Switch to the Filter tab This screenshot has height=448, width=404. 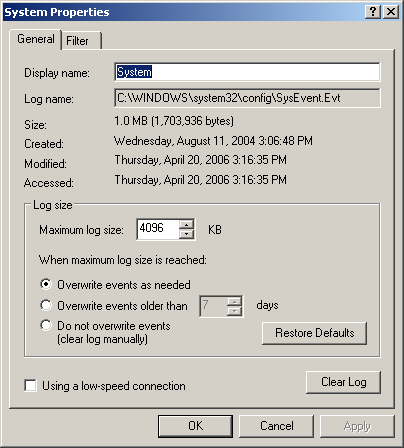[81, 41]
